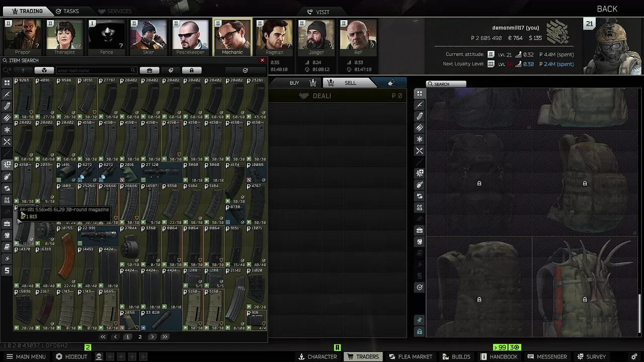Filter stash by magazines icon
Image resolution: width=644 pixels, height=362 pixels.
point(420,116)
